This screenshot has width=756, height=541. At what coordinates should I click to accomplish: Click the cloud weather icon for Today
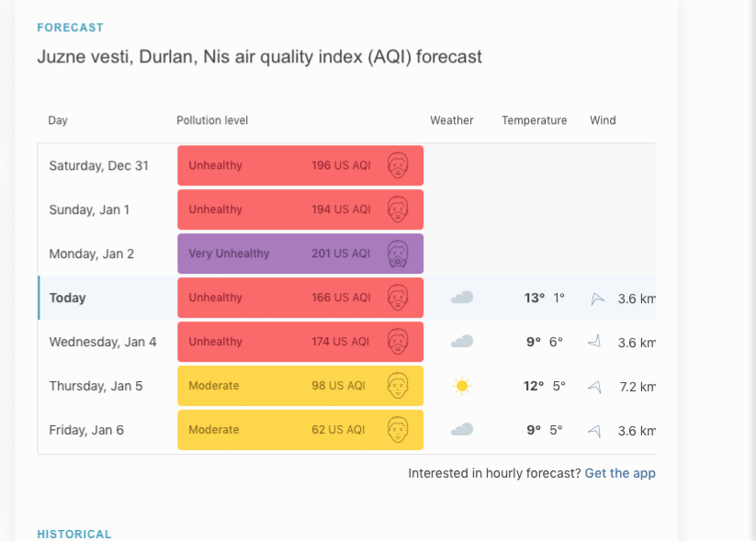462,298
